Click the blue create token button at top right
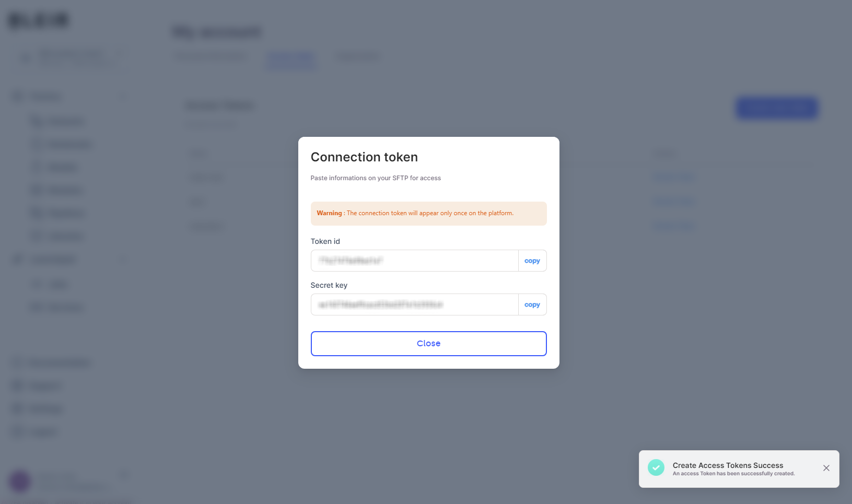Screen dimensions: 852x504 click(777, 108)
